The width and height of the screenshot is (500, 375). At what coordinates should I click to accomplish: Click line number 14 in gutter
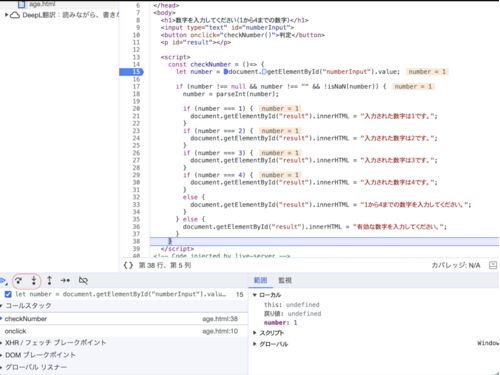tap(136, 64)
